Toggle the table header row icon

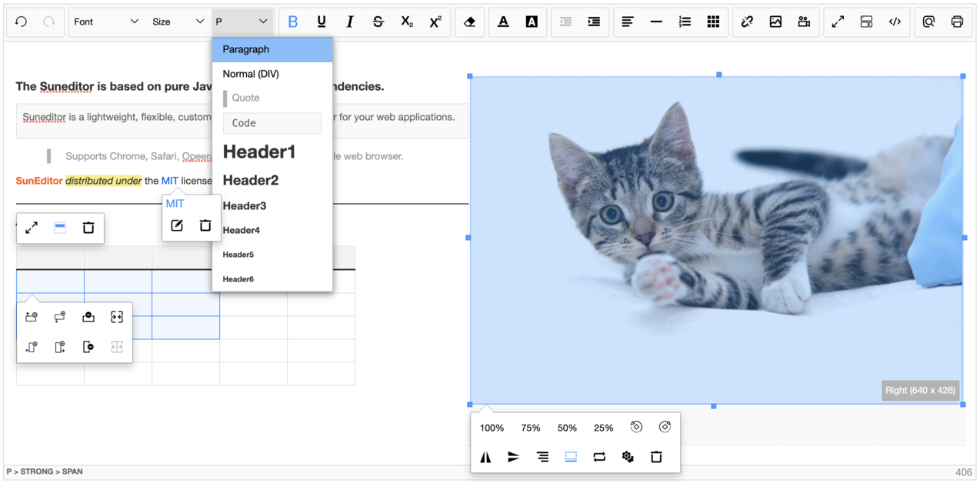(x=60, y=228)
